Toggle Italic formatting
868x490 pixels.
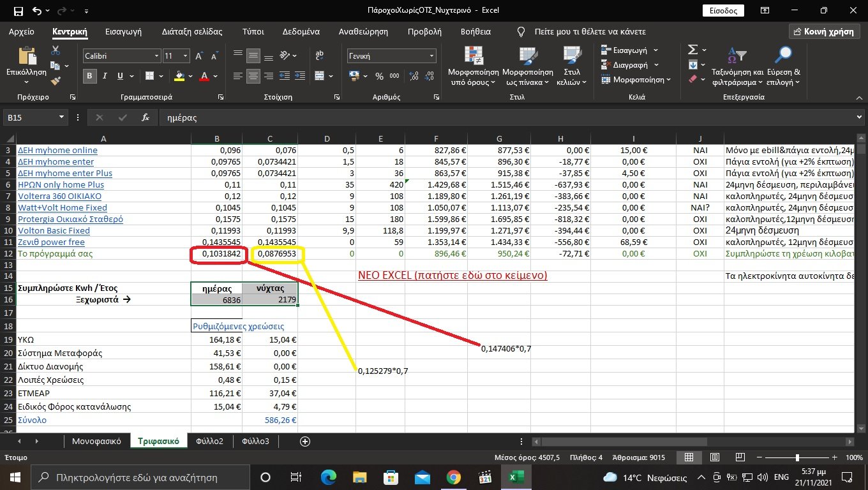point(106,76)
